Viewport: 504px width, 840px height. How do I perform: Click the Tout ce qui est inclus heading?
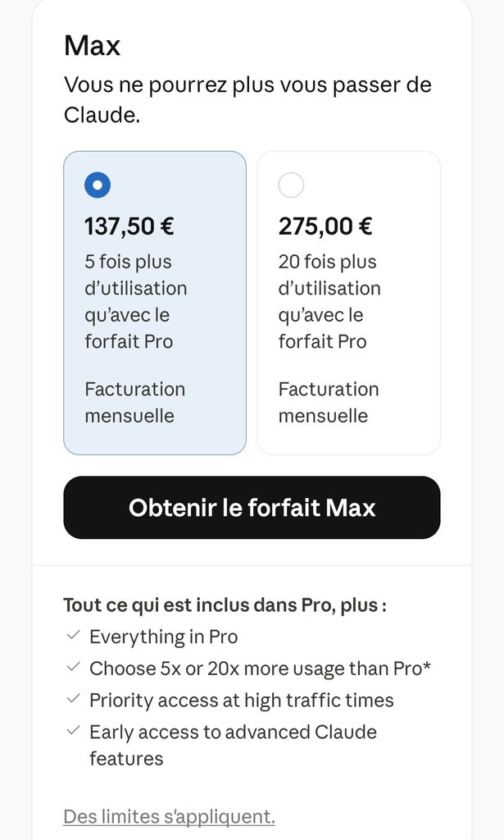pos(225,605)
